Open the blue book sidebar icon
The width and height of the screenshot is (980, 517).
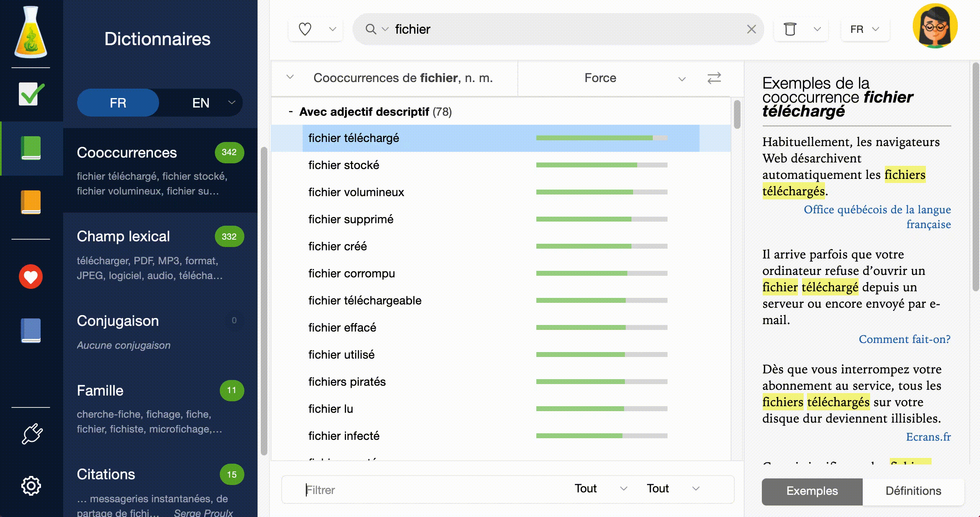pos(31,330)
